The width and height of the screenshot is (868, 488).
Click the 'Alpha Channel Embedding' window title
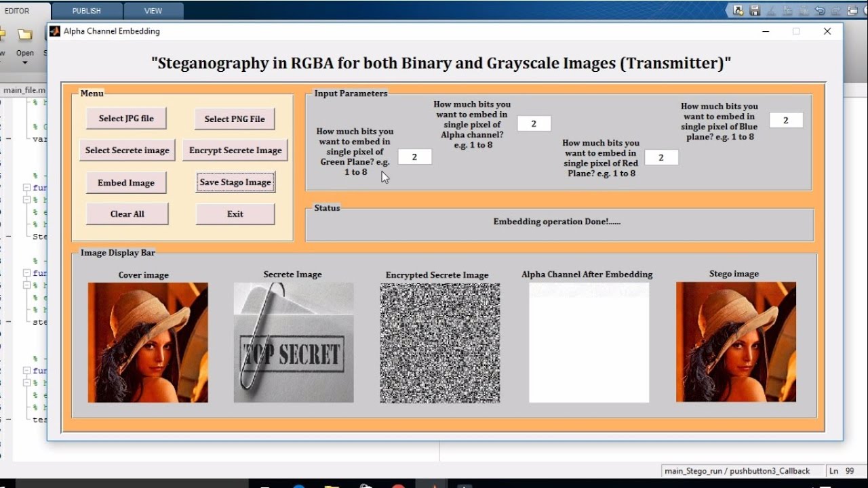coord(112,31)
